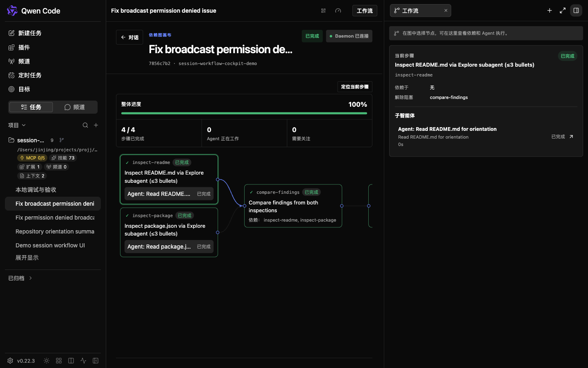The height and width of the screenshot is (368, 588).
Task: Click the 技能 73 skills badge
Action: click(63, 158)
